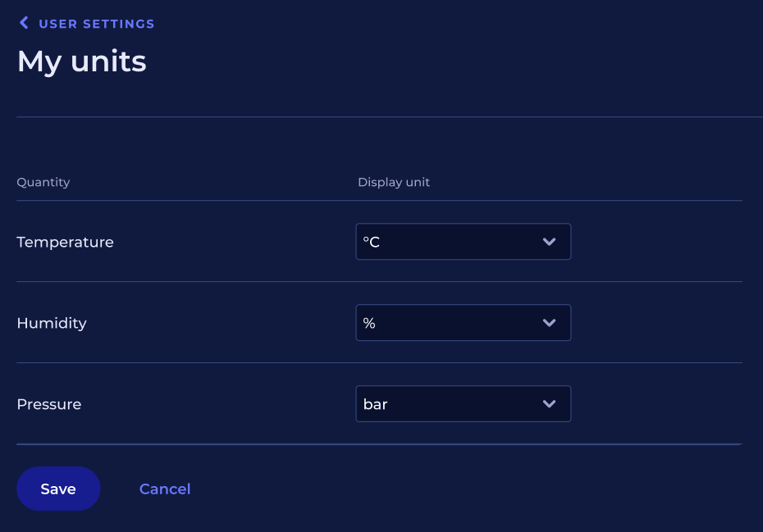Click the selected bar value text
This screenshot has width=763, height=532.
375,405
